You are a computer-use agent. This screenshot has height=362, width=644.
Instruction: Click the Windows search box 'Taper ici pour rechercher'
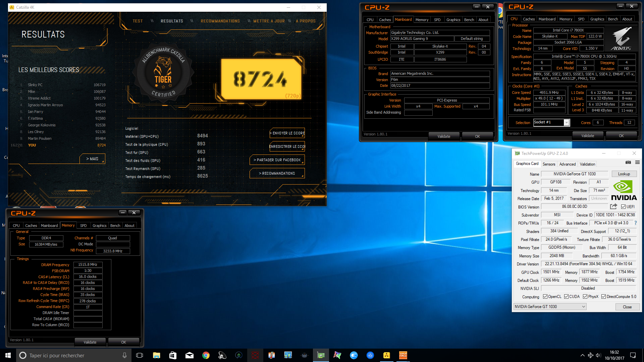pyautogui.click(x=74, y=355)
